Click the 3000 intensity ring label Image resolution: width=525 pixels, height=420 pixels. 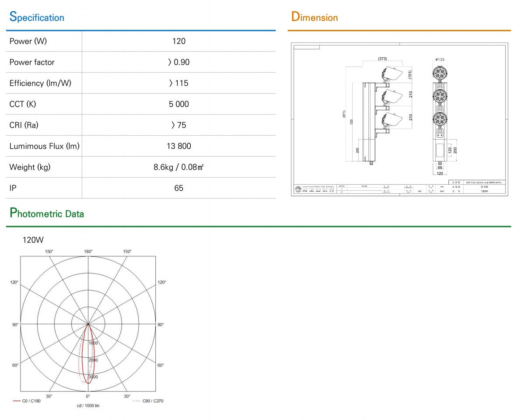point(93,377)
